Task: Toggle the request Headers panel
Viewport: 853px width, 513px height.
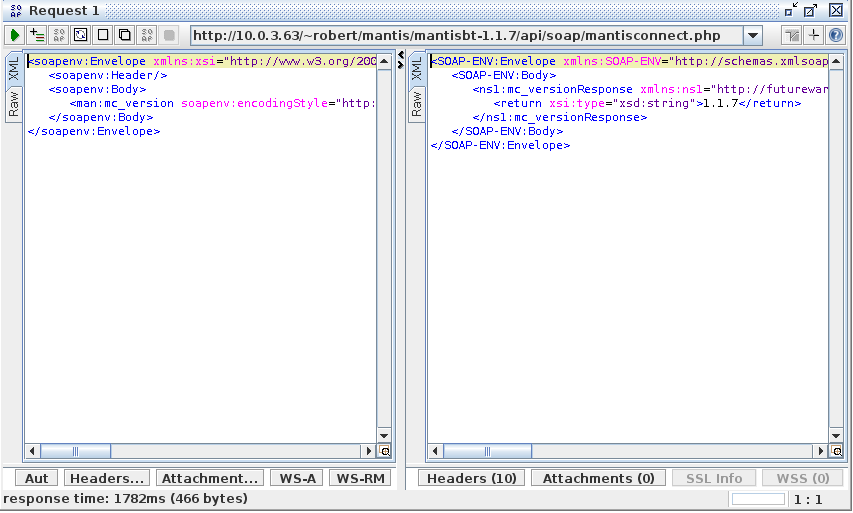Action: tap(107, 479)
